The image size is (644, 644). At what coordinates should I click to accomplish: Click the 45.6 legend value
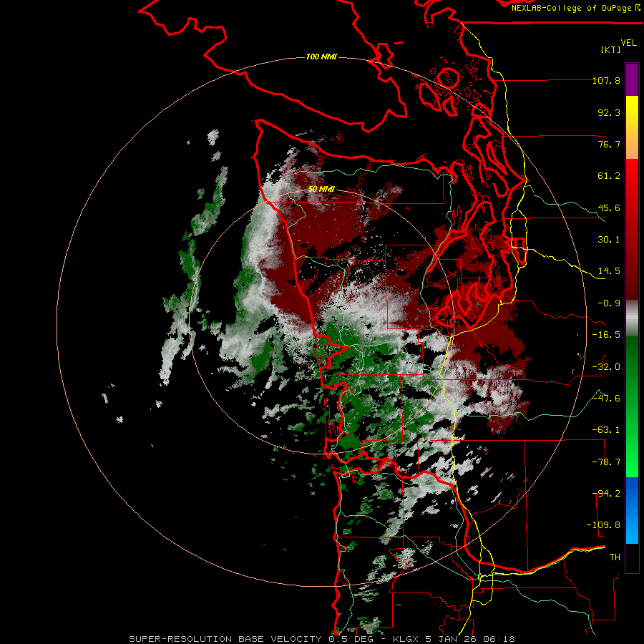[609, 208]
